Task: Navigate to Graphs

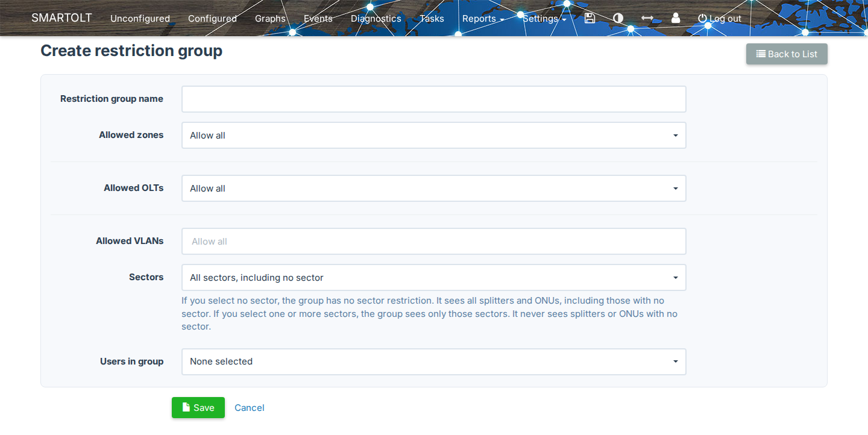Action: pyautogui.click(x=270, y=19)
